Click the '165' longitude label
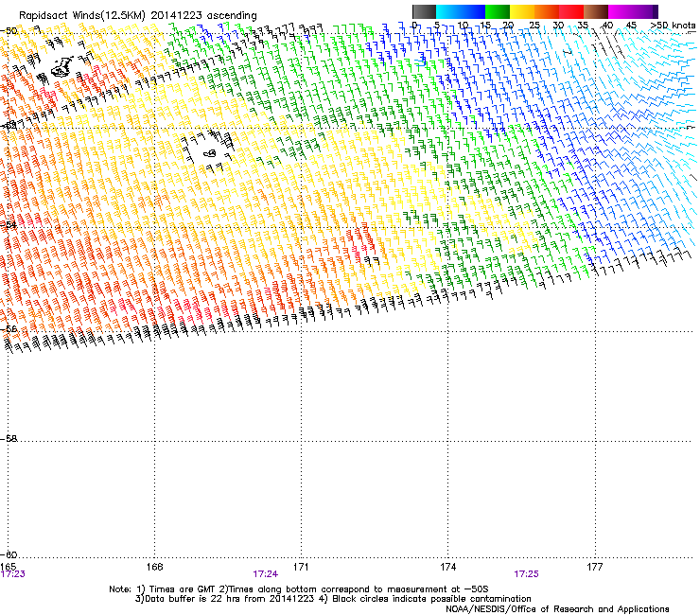 click(x=8, y=567)
